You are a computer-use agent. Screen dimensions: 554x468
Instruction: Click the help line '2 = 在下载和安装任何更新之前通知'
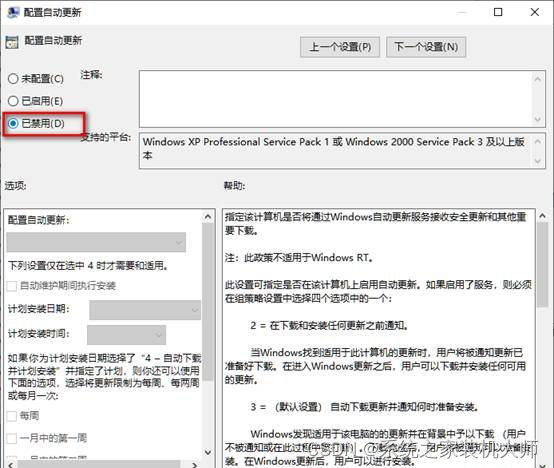pos(329,325)
